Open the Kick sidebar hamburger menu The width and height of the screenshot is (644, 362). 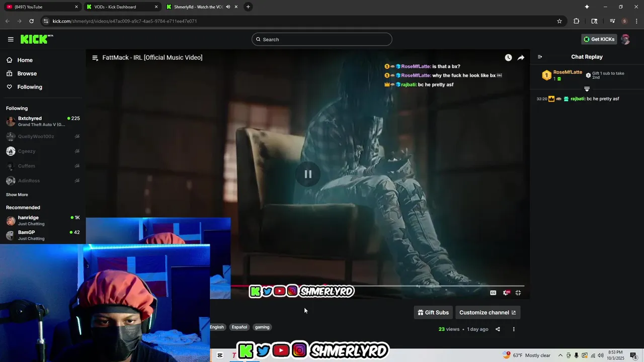point(11,39)
